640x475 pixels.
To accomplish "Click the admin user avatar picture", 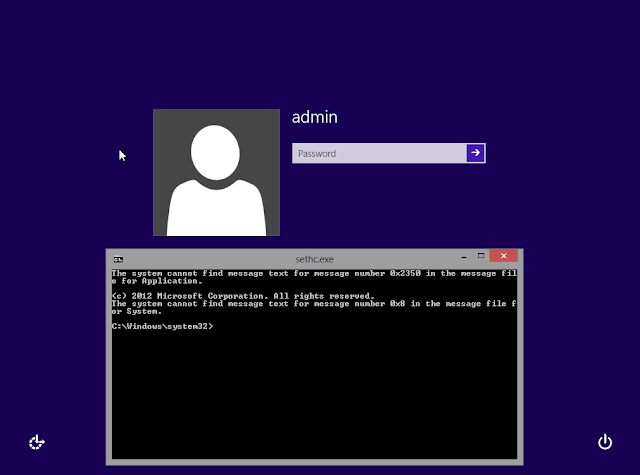I will click(x=216, y=172).
